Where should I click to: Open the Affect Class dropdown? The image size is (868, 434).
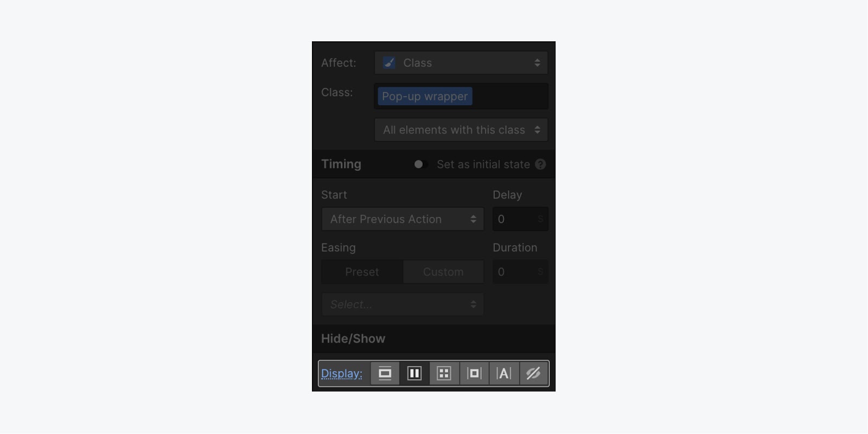point(461,63)
